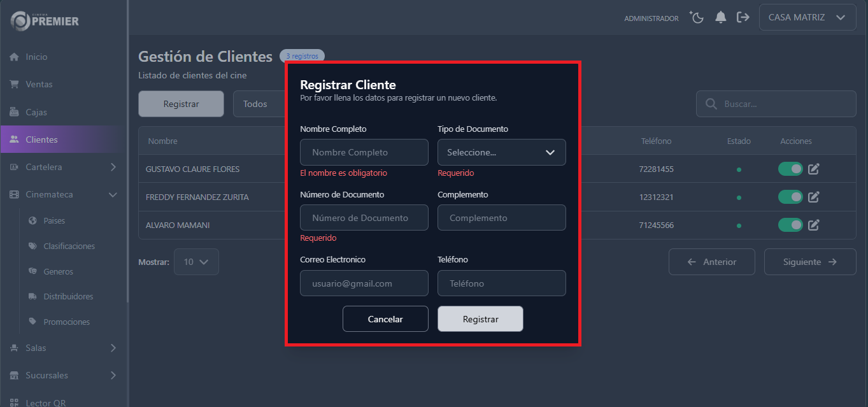Image resolution: width=868 pixels, height=407 pixels.
Task: Switch off the ALVARO MAMANI status toggle
Action: (790, 225)
